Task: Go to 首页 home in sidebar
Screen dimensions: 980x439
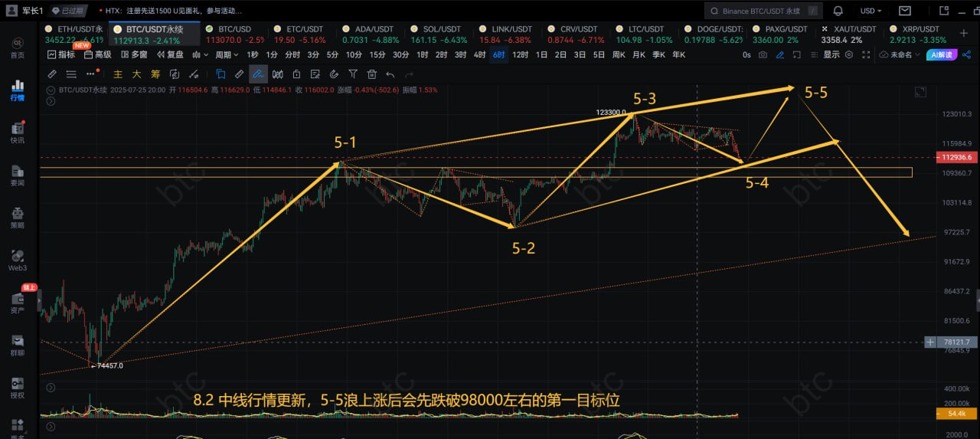Action: (17, 48)
